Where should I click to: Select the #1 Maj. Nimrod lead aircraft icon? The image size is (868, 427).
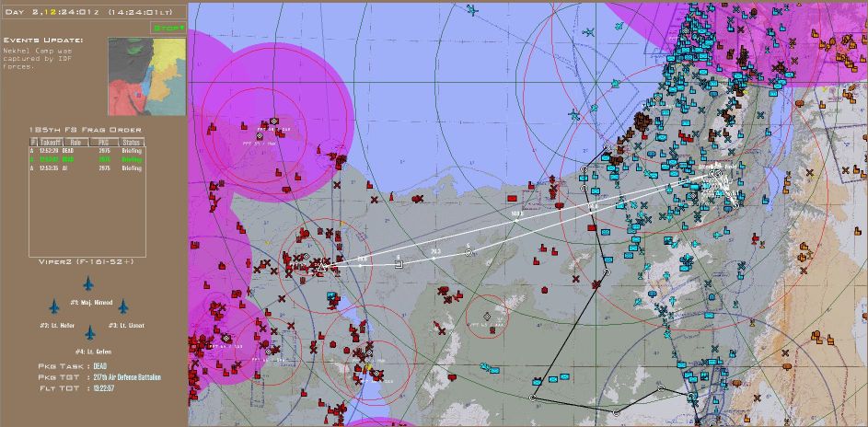[x=89, y=283]
